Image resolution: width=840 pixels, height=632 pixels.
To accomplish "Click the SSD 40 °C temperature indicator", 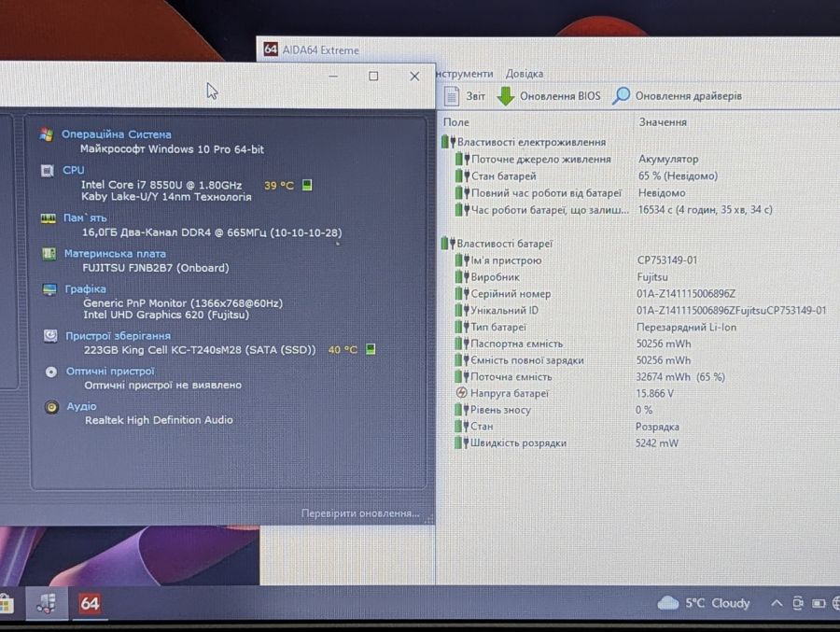I will [x=351, y=349].
